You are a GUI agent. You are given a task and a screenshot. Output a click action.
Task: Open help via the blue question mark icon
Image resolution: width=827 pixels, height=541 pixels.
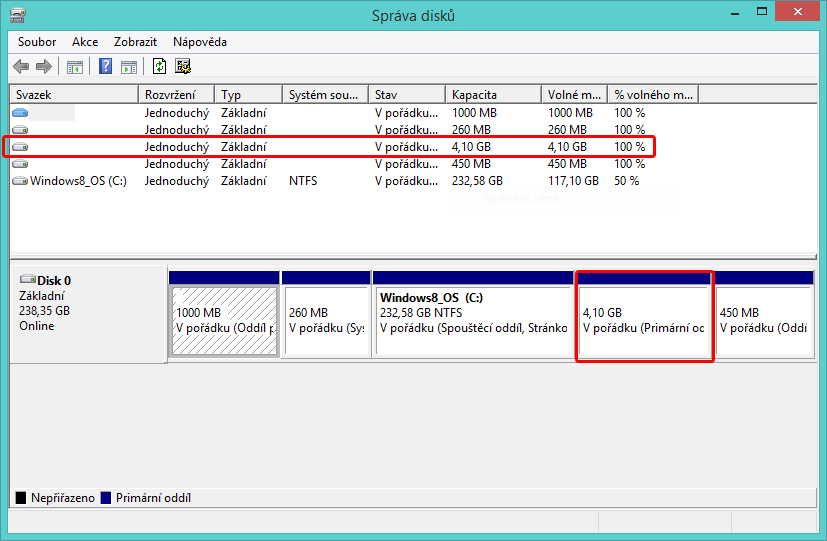point(105,67)
